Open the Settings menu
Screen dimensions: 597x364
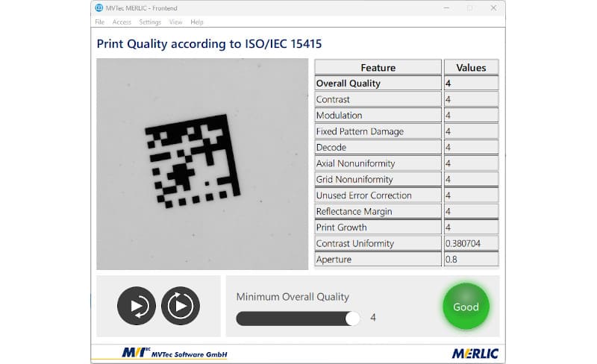[150, 22]
